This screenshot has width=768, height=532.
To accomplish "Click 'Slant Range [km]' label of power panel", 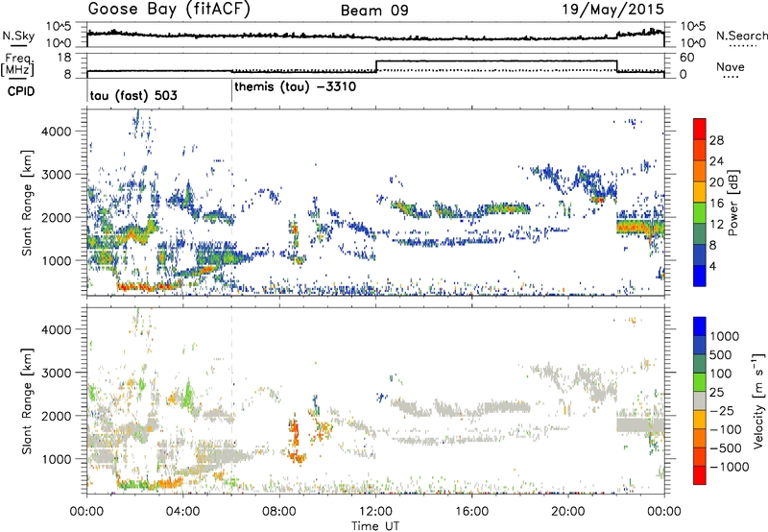I will 27,203.
